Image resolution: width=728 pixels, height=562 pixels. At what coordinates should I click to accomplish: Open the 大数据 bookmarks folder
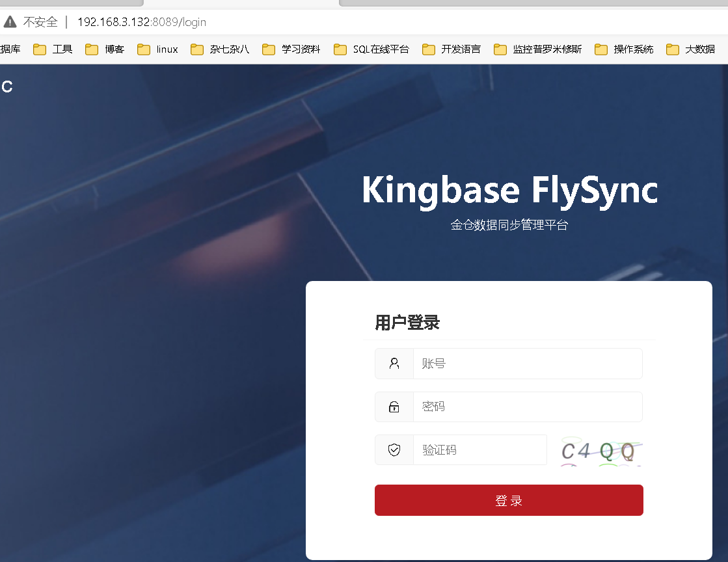pos(690,49)
